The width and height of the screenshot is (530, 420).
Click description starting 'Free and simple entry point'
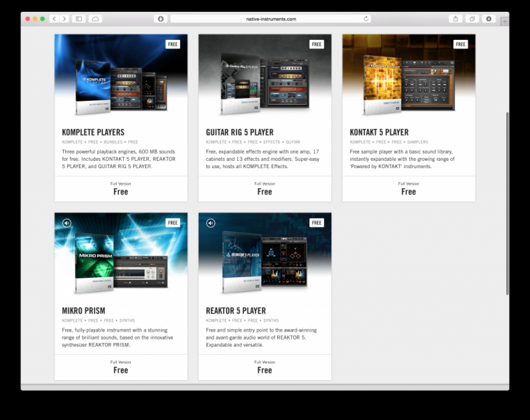pos(261,337)
